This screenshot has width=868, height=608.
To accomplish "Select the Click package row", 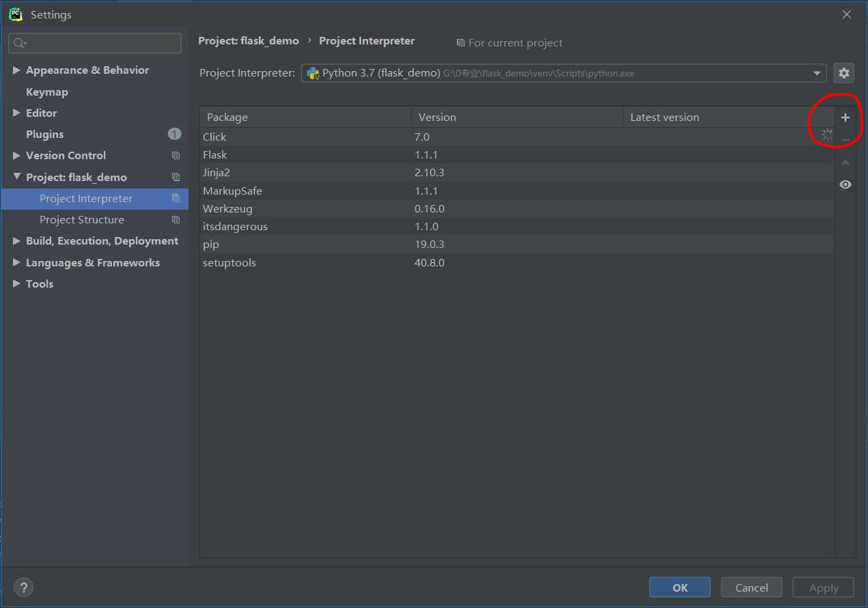I will coord(517,137).
